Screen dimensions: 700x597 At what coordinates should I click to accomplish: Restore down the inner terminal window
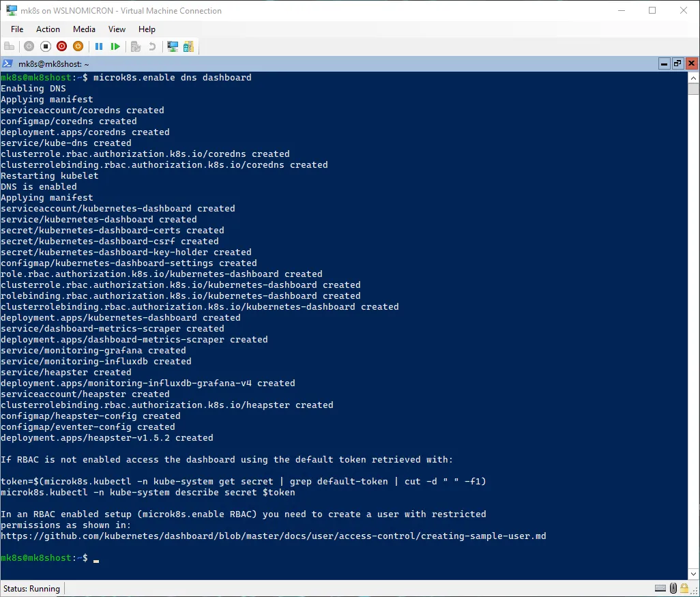pos(677,63)
